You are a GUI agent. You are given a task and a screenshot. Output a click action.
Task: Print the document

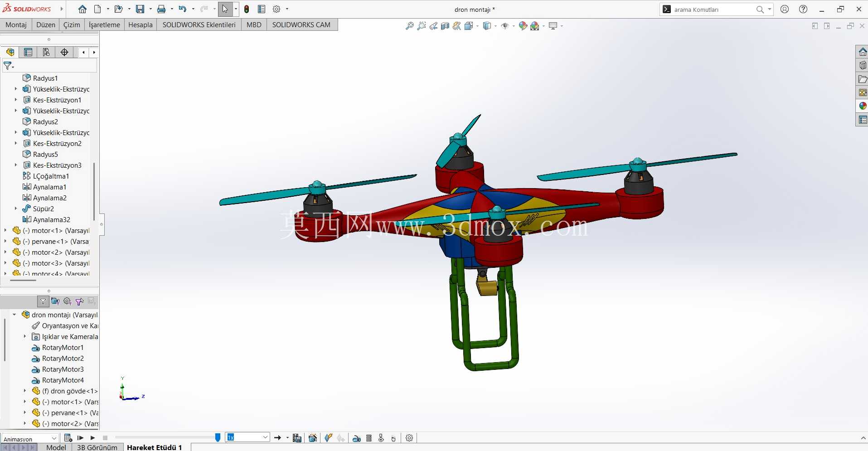(161, 9)
